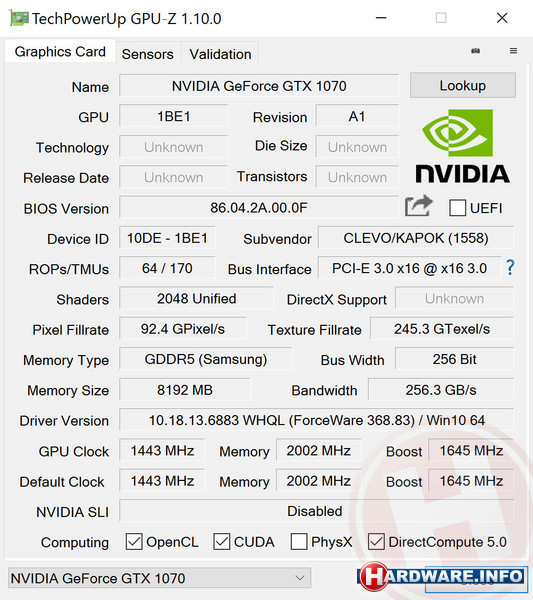Viewport: 533px width, 600px height.
Task: Click the Lookup button
Action: tap(463, 85)
